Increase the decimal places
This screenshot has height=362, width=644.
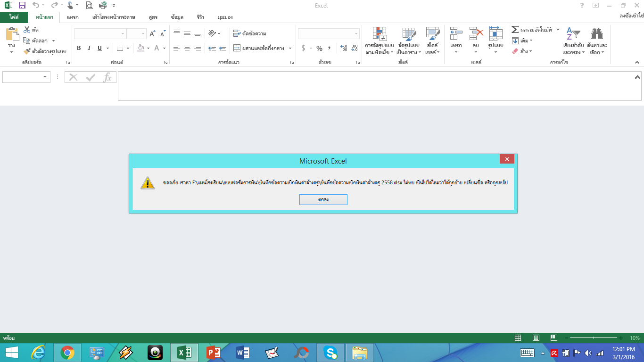344,48
